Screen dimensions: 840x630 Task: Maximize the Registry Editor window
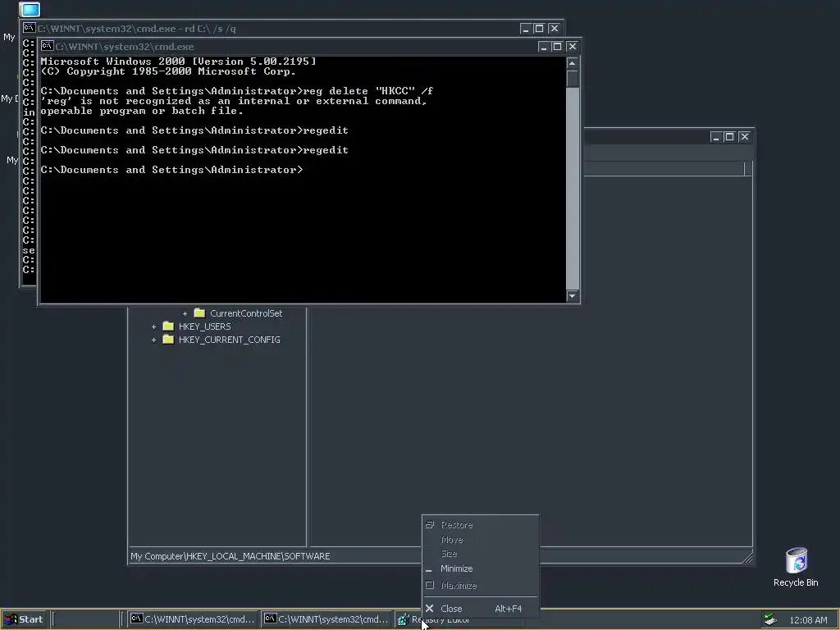[729, 137]
